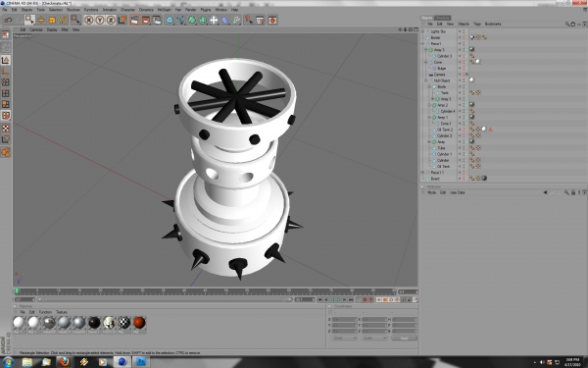Image resolution: width=588 pixels, height=368 pixels.
Task: Open viewport Cameras menu
Action: coord(36,29)
